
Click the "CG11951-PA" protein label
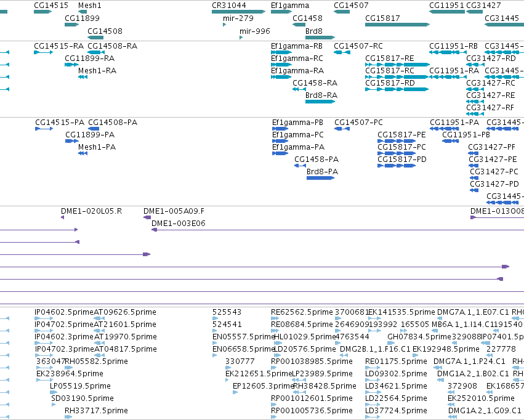(454, 123)
